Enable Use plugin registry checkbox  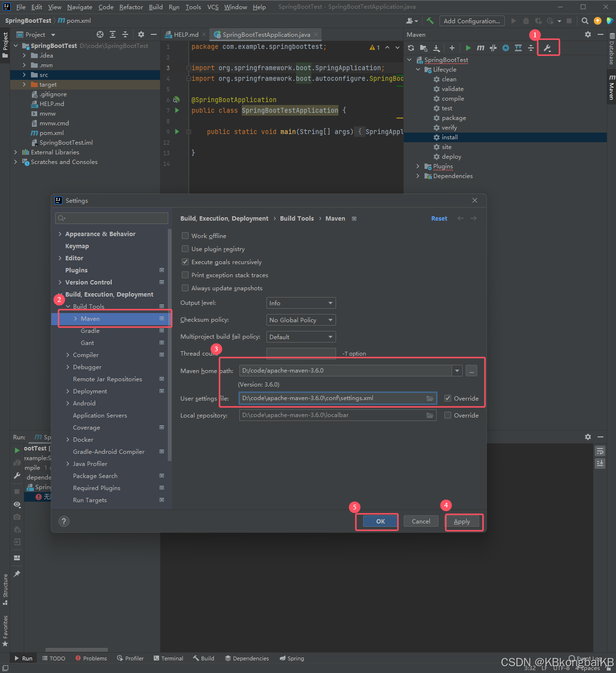coord(185,249)
